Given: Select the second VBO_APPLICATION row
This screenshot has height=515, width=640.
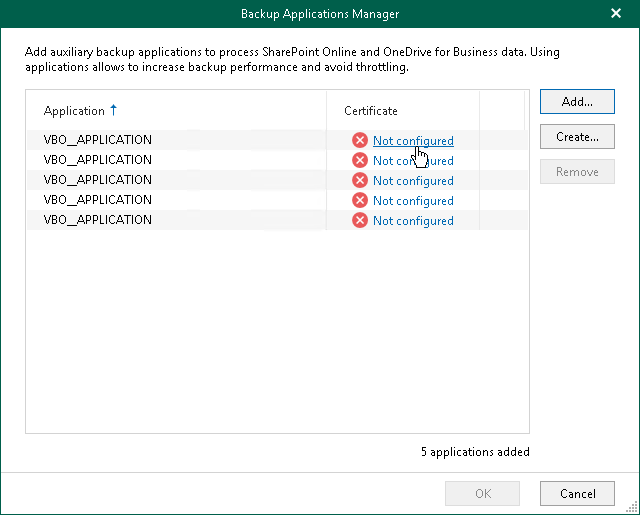Looking at the screenshot, I should click(x=277, y=160).
